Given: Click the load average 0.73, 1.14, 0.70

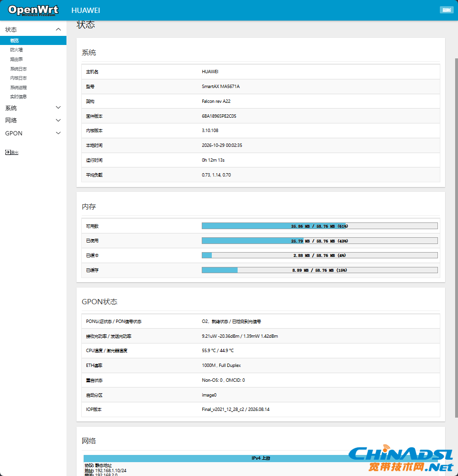Looking at the screenshot, I should pyautogui.click(x=216, y=175).
